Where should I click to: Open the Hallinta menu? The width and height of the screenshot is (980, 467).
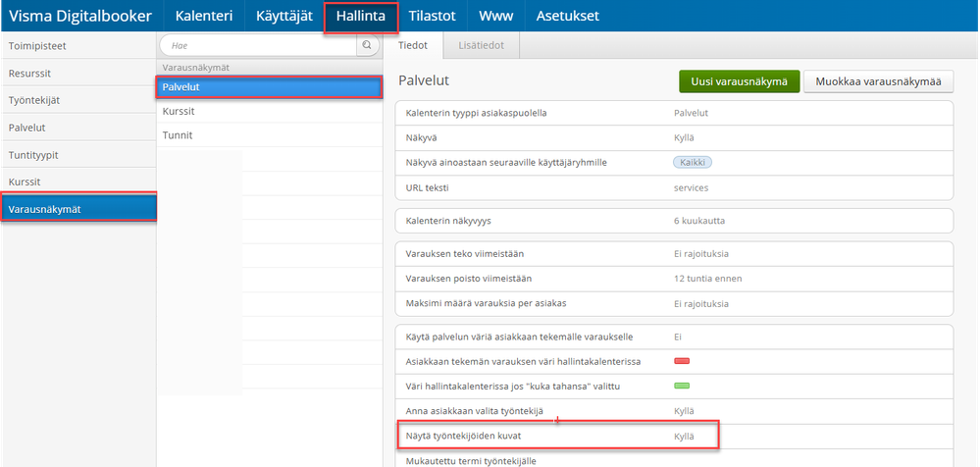coord(361,17)
